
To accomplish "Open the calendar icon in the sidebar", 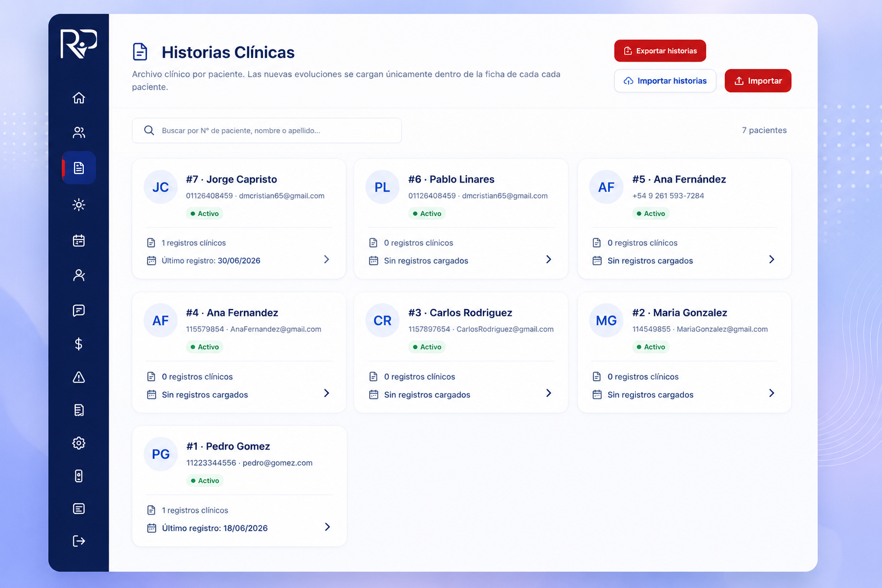I will click(x=79, y=241).
